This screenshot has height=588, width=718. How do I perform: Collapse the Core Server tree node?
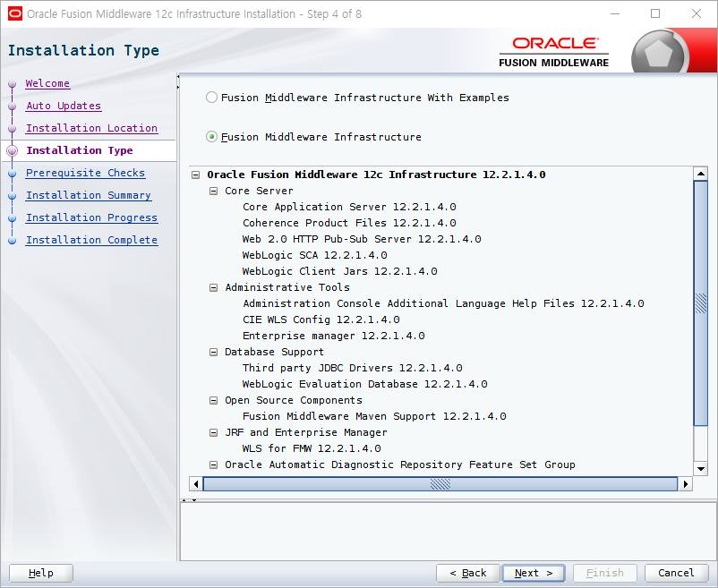coord(213,191)
